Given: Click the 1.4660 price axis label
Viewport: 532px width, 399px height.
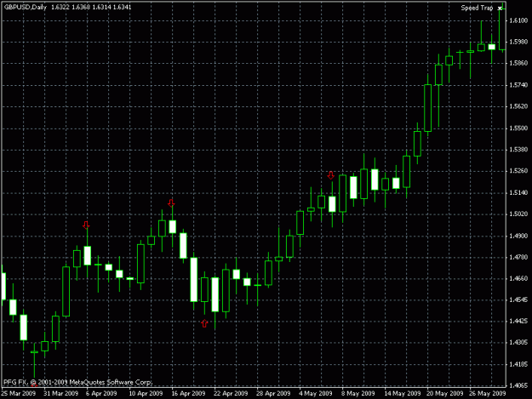Looking at the screenshot, I should 518,279.
